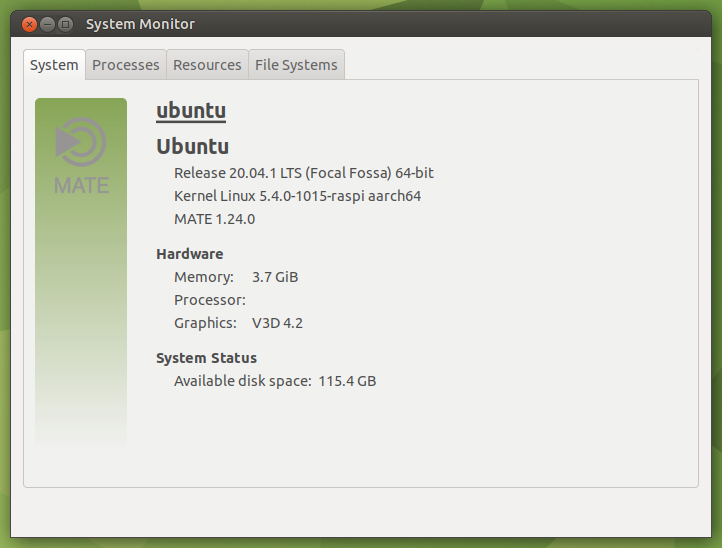The width and height of the screenshot is (722, 548).
Task: Click the System Status heading
Action: tap(207, 358)
